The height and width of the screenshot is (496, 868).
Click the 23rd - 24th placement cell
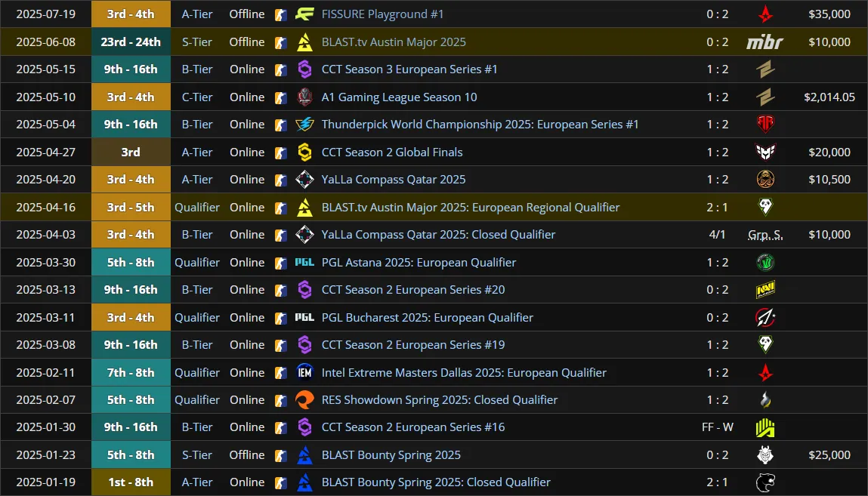(131, 42)
